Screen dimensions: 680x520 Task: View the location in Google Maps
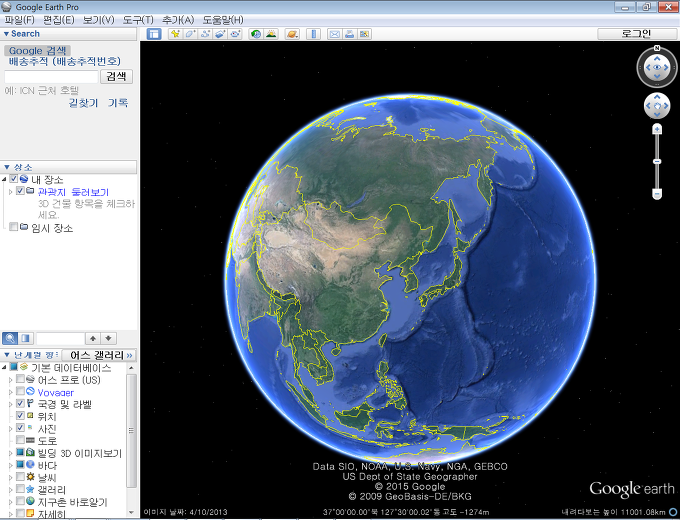click(x=364, y=34)
